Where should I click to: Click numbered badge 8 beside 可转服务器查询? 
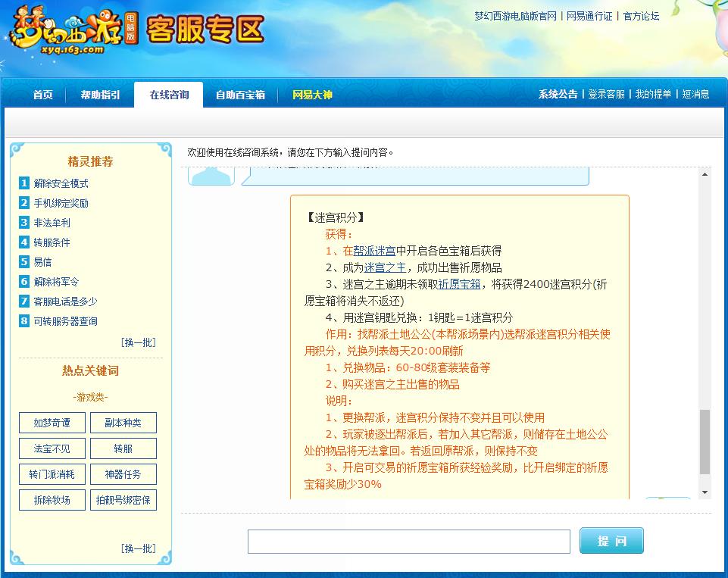(x=24, y=320)
